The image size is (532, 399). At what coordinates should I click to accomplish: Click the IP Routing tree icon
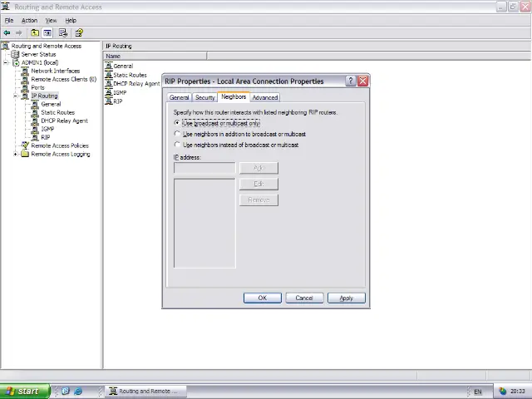pyautogui.click(x=25, y=96)
